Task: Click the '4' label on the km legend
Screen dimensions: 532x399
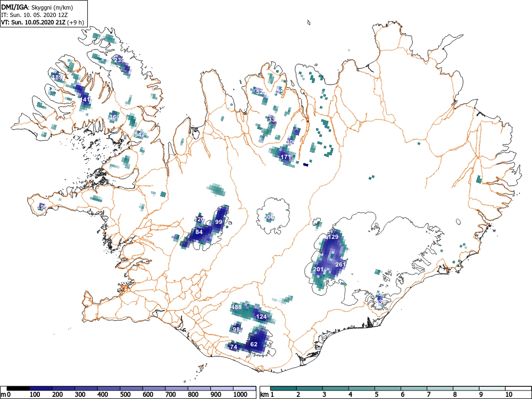Action: 351,395
